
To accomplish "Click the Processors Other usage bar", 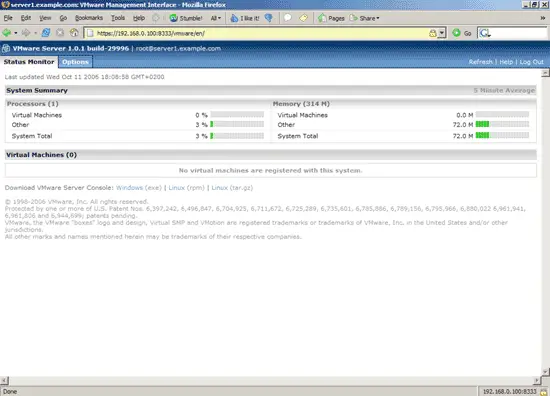I will tap(237, 124).
